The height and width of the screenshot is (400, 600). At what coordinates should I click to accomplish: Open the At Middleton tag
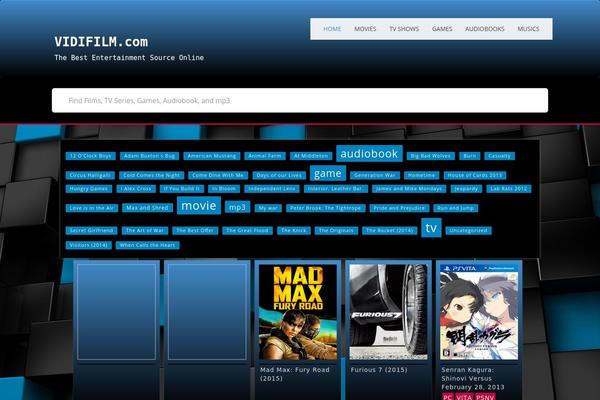point(311,156)
